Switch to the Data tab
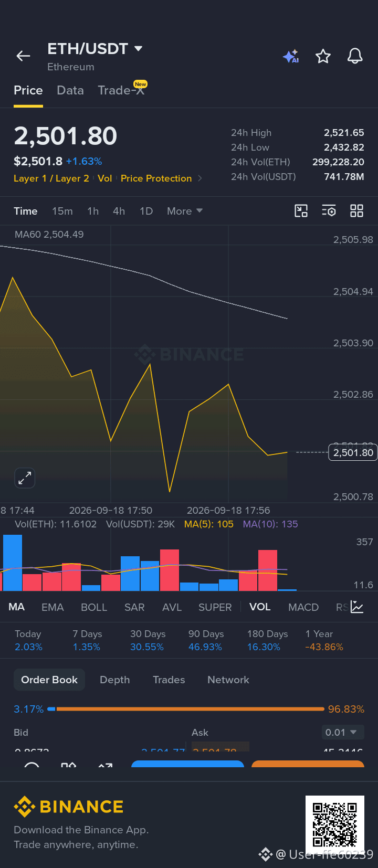This screenshot has width=378, height=868. [x=70, y=90]
